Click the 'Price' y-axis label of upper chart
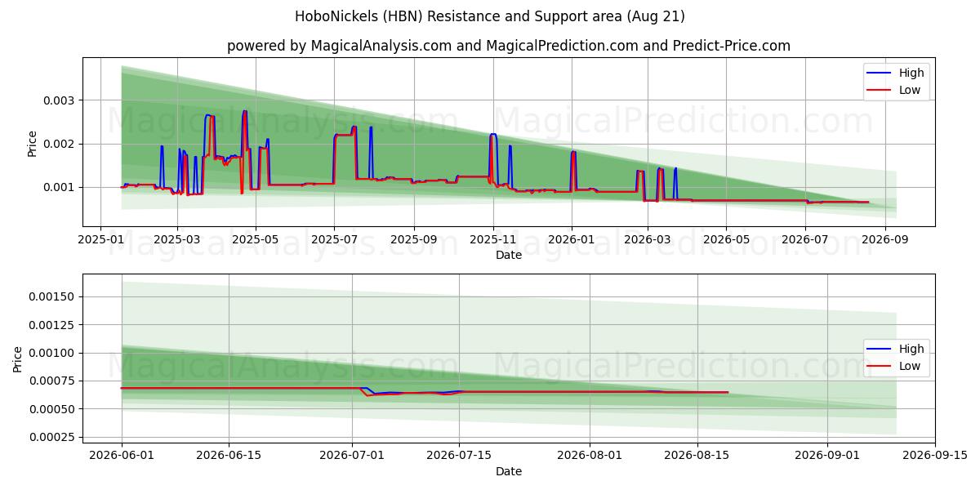Screen dimensions: 980x490 click(x=33, y=144)
